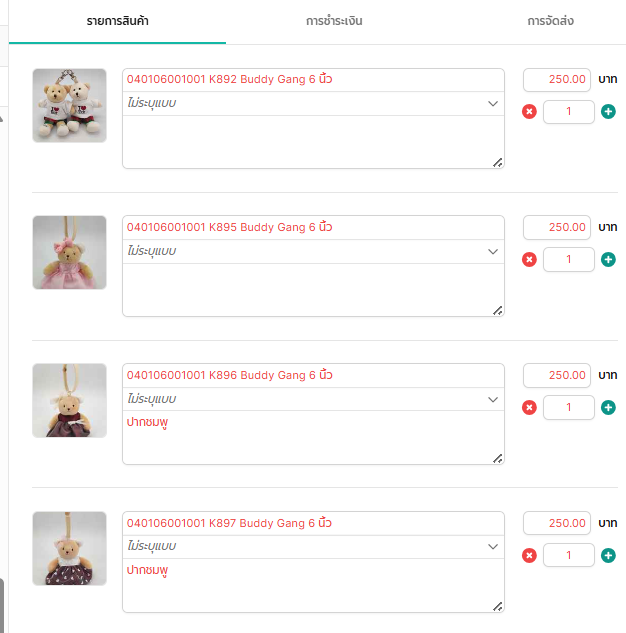This screenshot has width=626, height=633.
Task: Click the K892 price field
Action: (557, 79)
